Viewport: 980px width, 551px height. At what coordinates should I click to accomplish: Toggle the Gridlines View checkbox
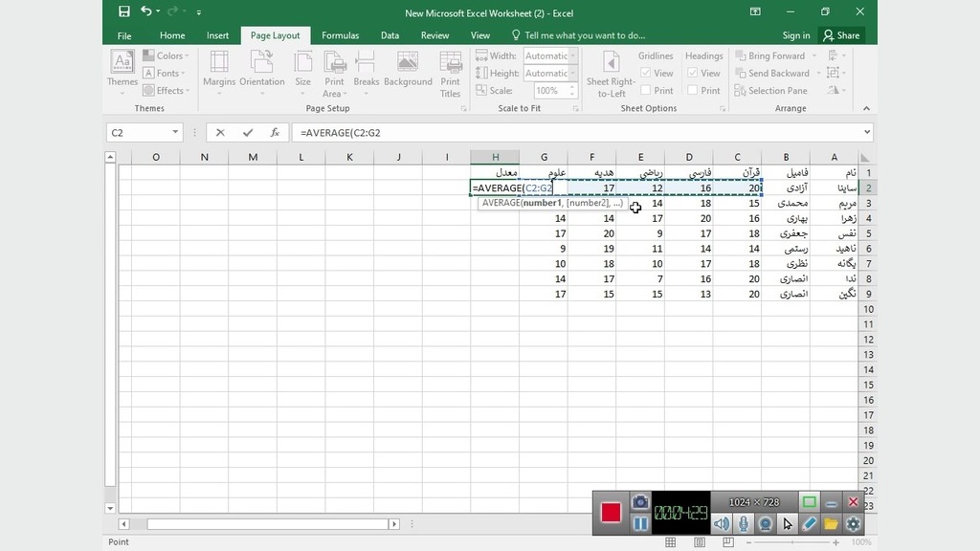(645, 74)
